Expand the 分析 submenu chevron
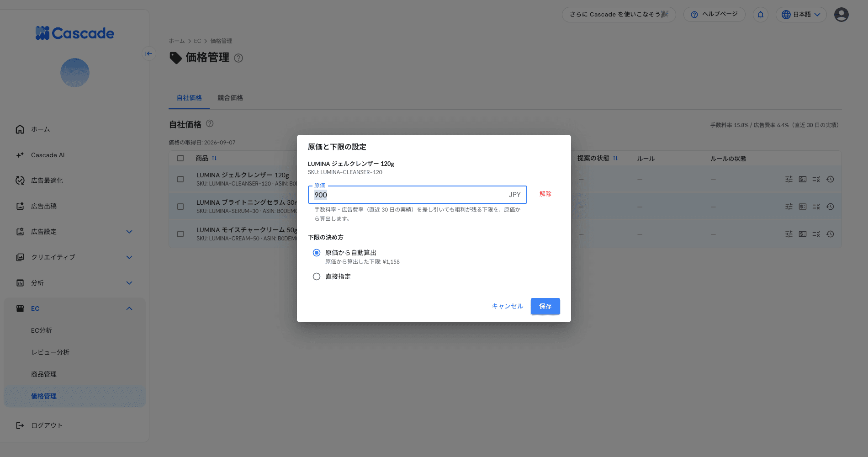 (129, 283)
